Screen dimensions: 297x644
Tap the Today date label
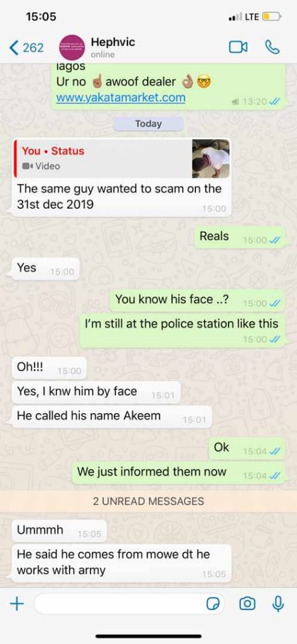[148, 124]
